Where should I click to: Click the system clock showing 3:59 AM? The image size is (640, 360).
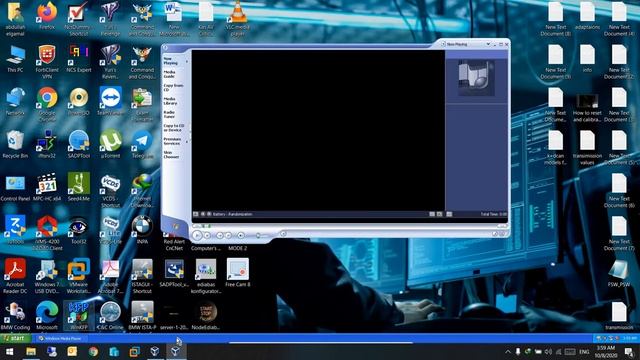tap(605, 351)
